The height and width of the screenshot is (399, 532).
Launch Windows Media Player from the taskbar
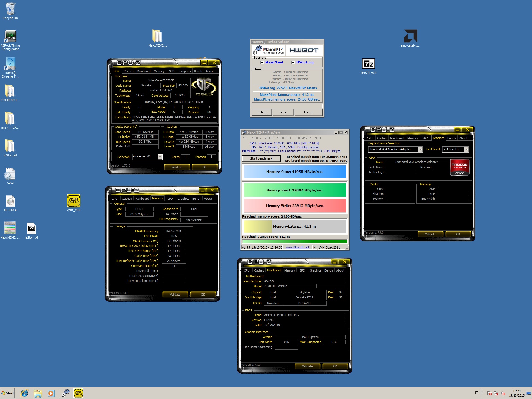(51, 393)
